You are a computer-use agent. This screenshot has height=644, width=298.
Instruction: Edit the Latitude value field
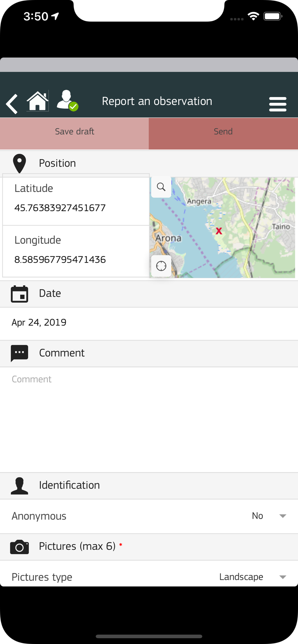pyautogui.click(x=76, y=201)
